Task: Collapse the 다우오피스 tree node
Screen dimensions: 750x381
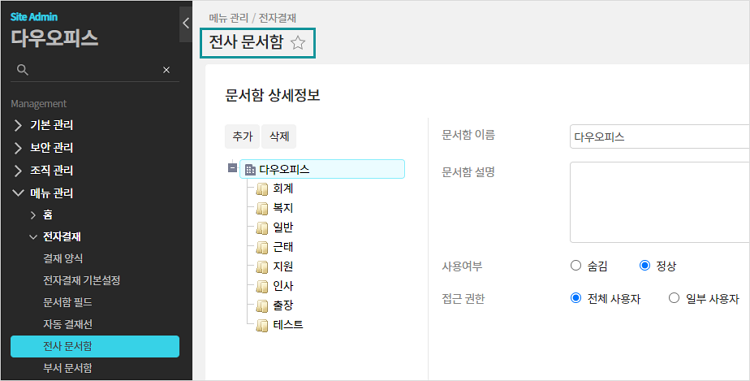Action: 232,168
